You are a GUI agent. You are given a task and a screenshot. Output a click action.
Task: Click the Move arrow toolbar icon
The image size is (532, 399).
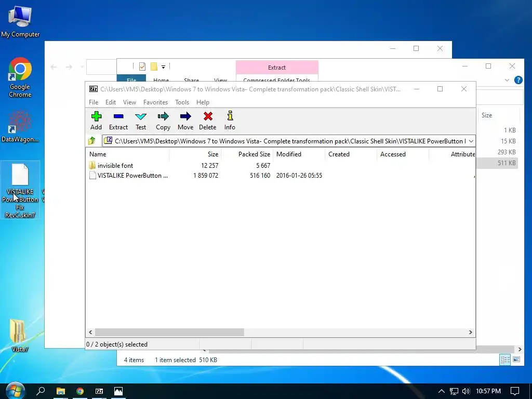[185, 121]
